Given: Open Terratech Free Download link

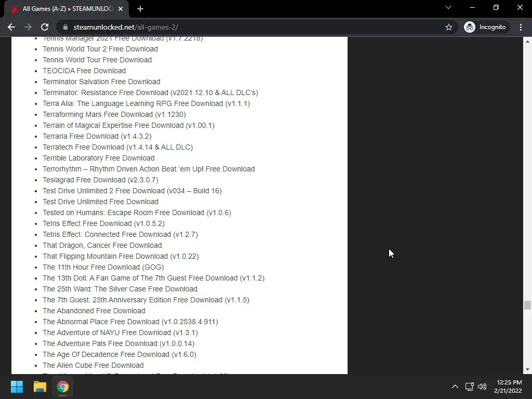Looking at the screenshot, I should tap(118, 147).
